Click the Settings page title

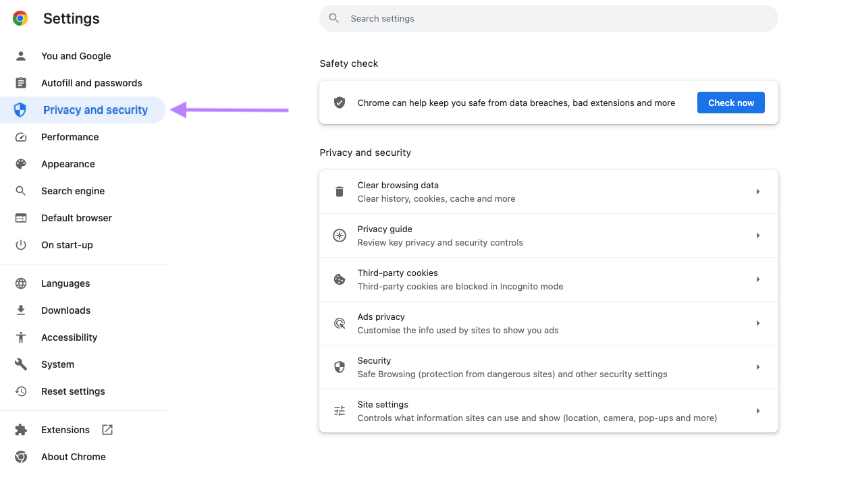[72, 19]
